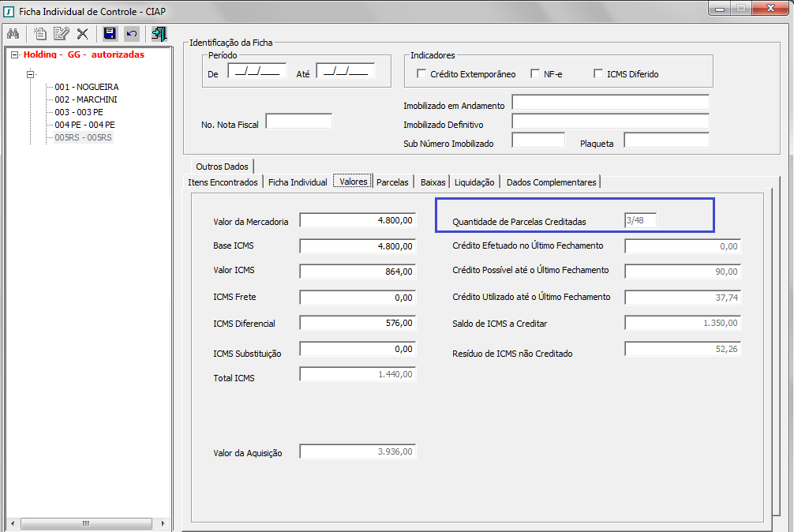Image resolution: width=794 pixels, height=532 pixels.
Task: Click the binoculars search icon
Action: pyautogui.click(x=13, y=33)
